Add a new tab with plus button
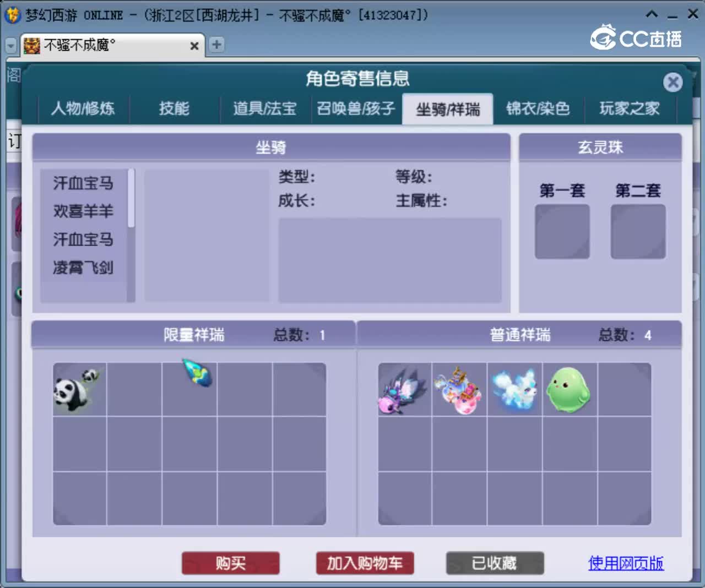 (217, 45)
